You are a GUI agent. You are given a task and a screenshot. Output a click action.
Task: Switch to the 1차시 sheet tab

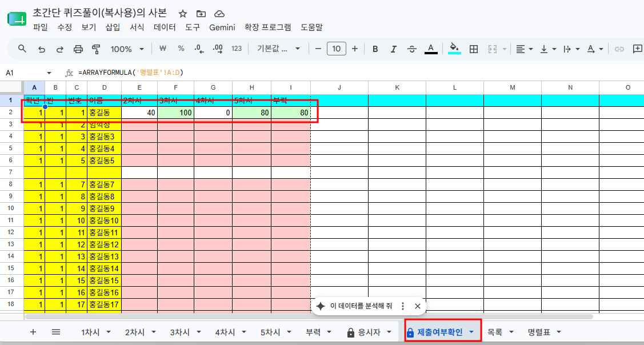(90, 332)
